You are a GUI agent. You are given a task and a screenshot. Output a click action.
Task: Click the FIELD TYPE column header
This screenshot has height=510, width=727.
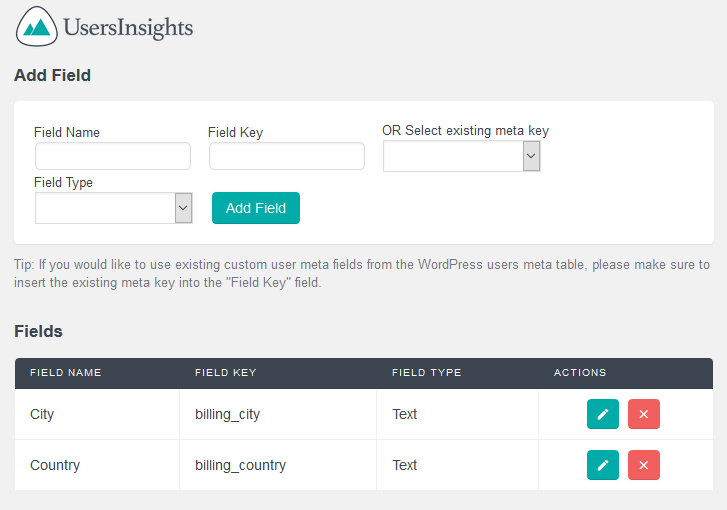click(427, 373)
